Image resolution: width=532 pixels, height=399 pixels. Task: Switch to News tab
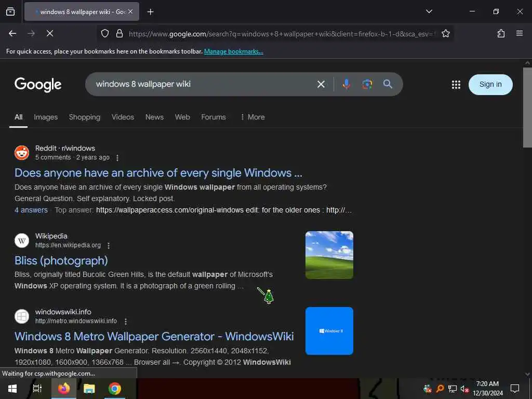click(154, 117)
